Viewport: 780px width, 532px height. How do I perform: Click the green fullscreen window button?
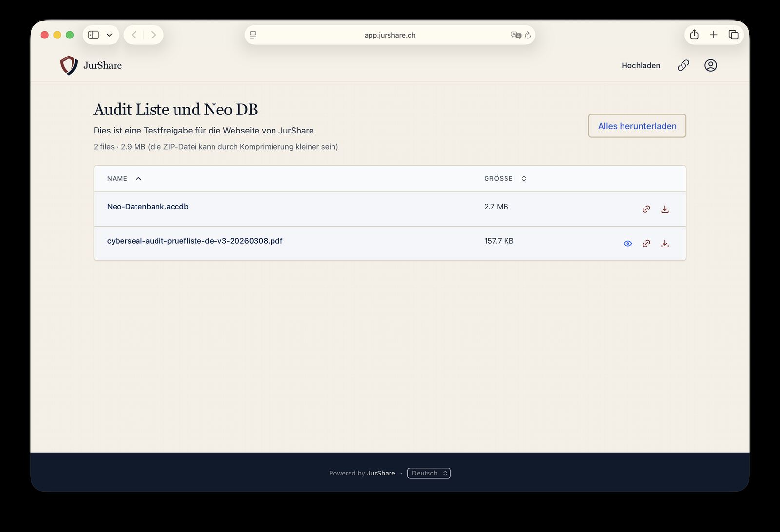pos(70,35)
